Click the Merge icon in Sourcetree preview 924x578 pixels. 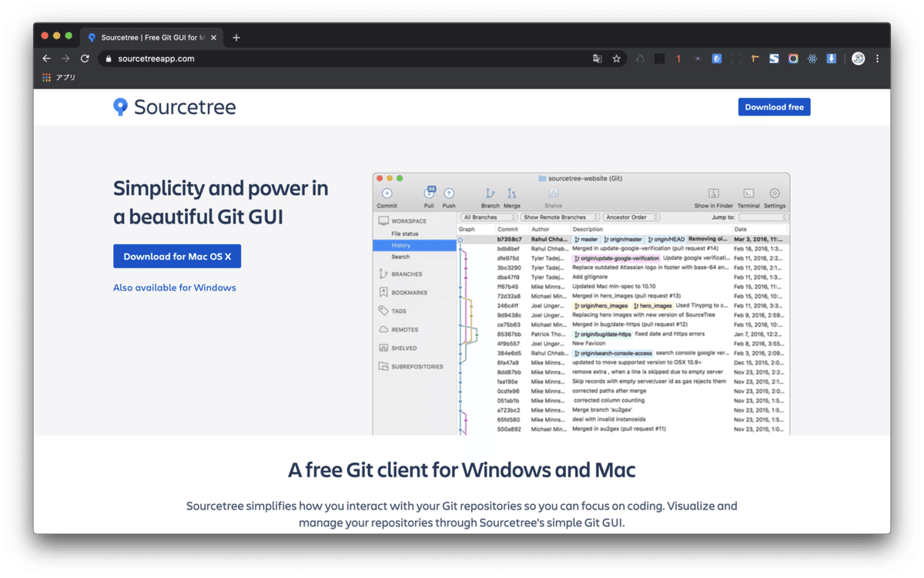click(x=511, y=193)
